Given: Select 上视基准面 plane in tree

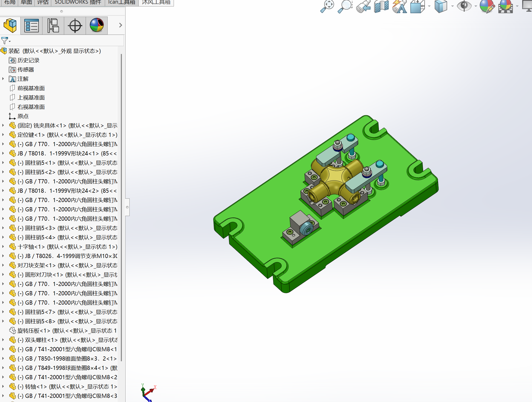Looking at the screenshot, I should pyautogui.click(x=31, y=98).
